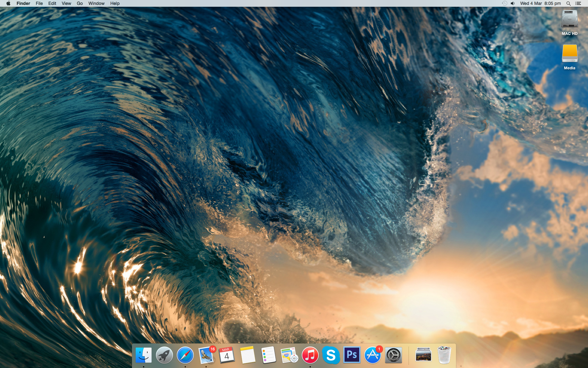Launch Launchpad rocket icon in Dock
This screenshot has width=588, height=368.
pyautogui.click(x=164, y=355)
